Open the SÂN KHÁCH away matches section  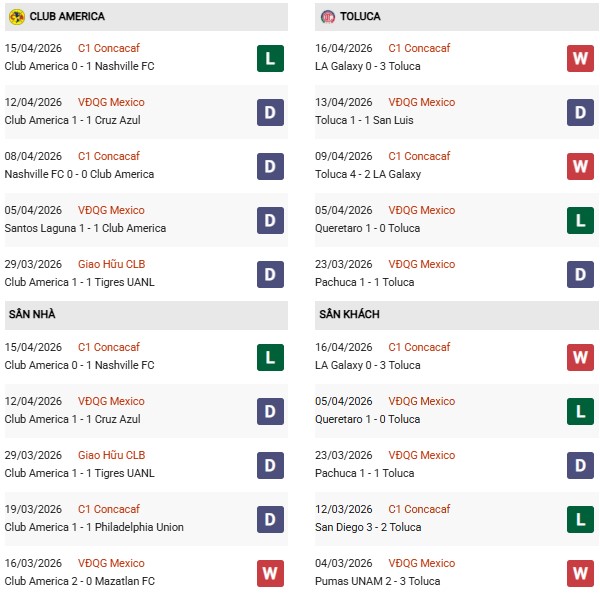coord(349,315)
